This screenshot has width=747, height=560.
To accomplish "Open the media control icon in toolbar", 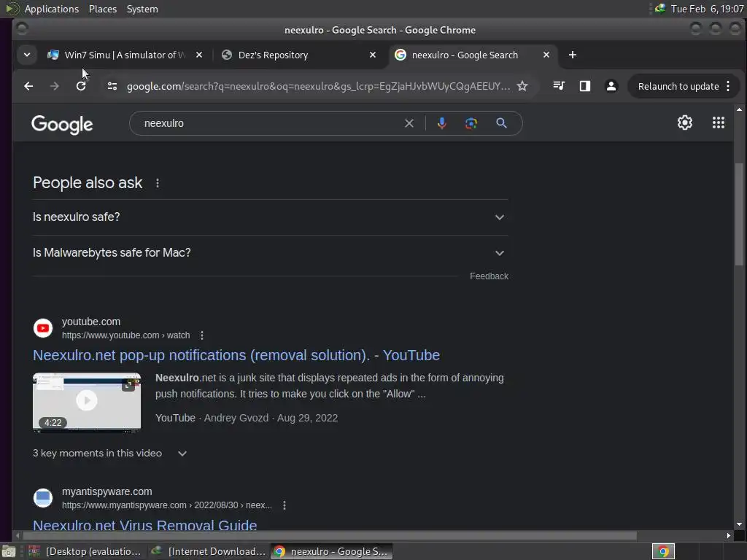I will click(559, 86).
